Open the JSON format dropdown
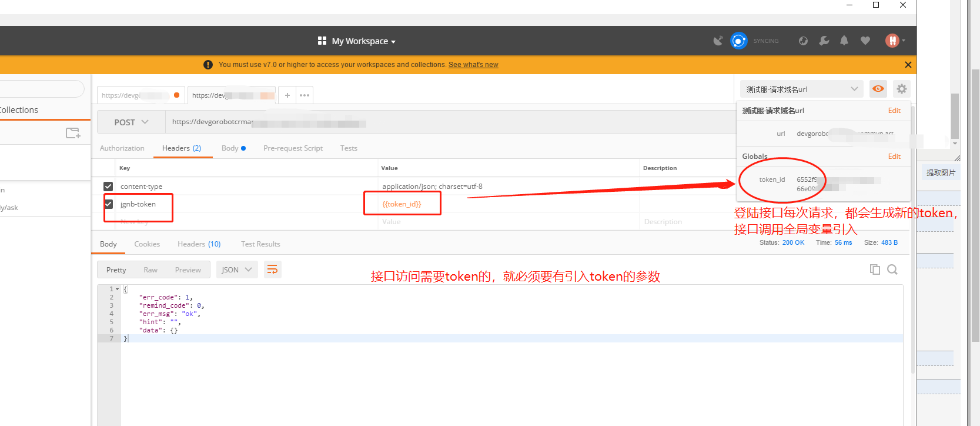980x426 pixels. 237,270
